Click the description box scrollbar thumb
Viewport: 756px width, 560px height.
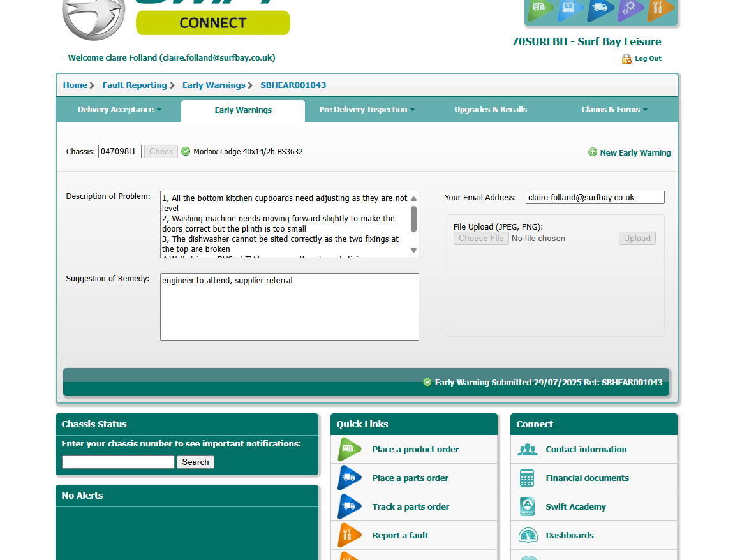tap(413, 219)
